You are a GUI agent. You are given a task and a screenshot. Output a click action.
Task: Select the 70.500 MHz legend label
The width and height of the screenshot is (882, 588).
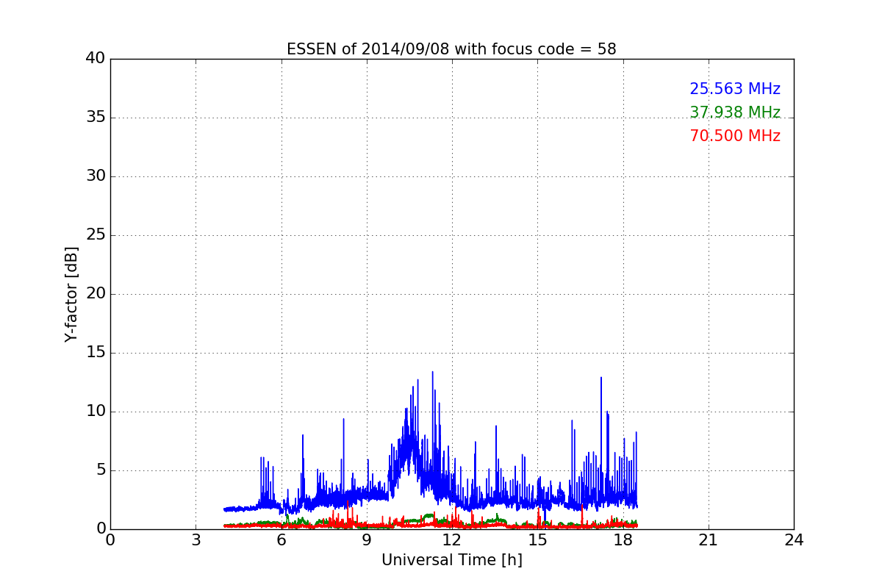pyautogui.click(x=735, y=136)
